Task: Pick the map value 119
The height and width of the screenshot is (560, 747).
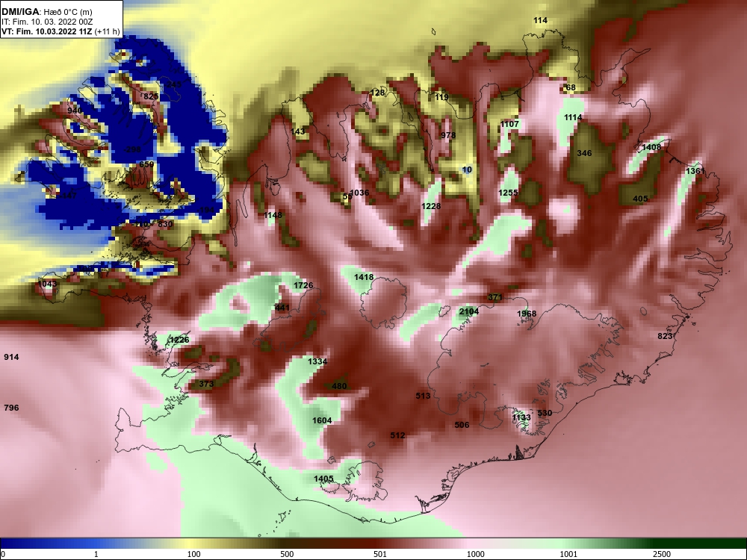Action: (x=441, y=97)
